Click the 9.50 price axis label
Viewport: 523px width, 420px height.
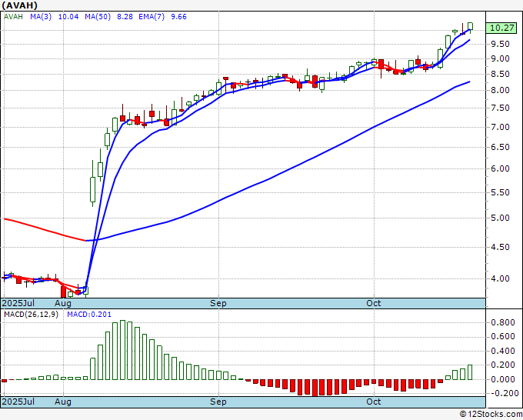point(500,45)
